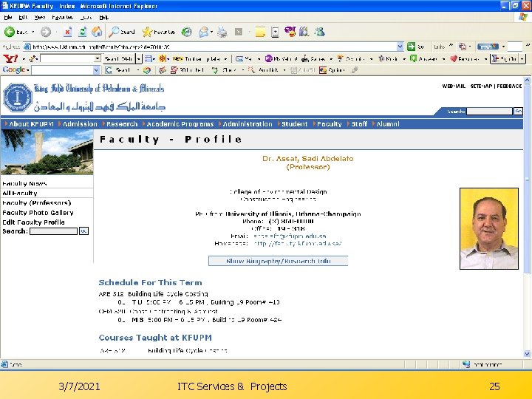Expand the Links toolbar chevron
The width and height of the screenshot is (532, 399).
pyautogui.click(x=451, y=45)
